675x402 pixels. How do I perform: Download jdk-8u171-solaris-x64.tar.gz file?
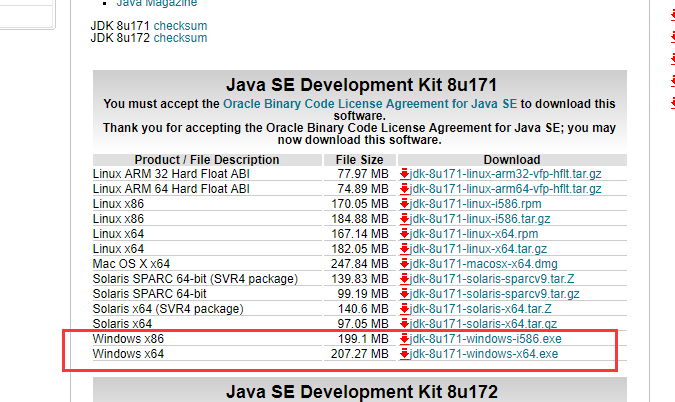click(x=483, y=324)
